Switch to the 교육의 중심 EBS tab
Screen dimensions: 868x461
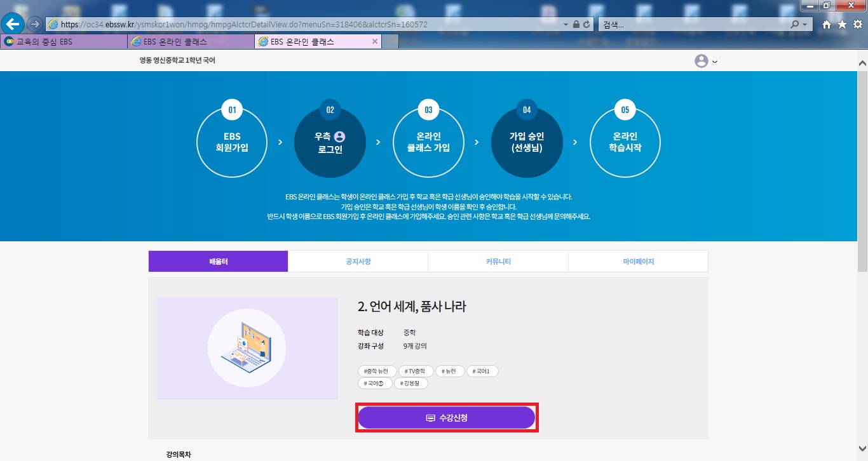pos(64,41)
